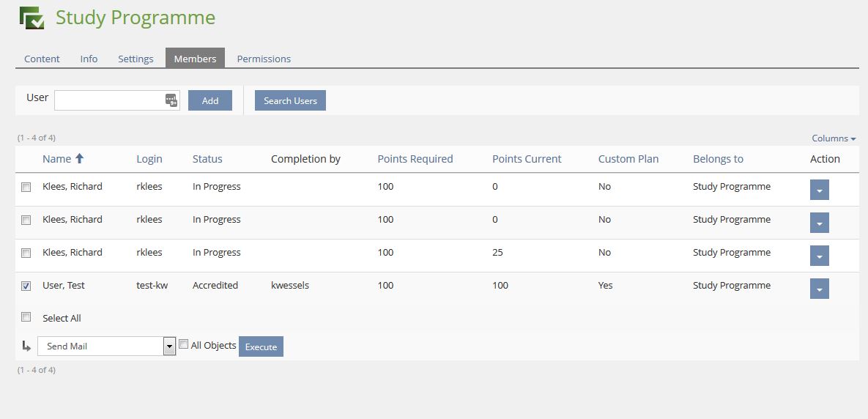
Task: Click the Study Programme logo icon
Action: pyautogui.click(x=32, y=18)
